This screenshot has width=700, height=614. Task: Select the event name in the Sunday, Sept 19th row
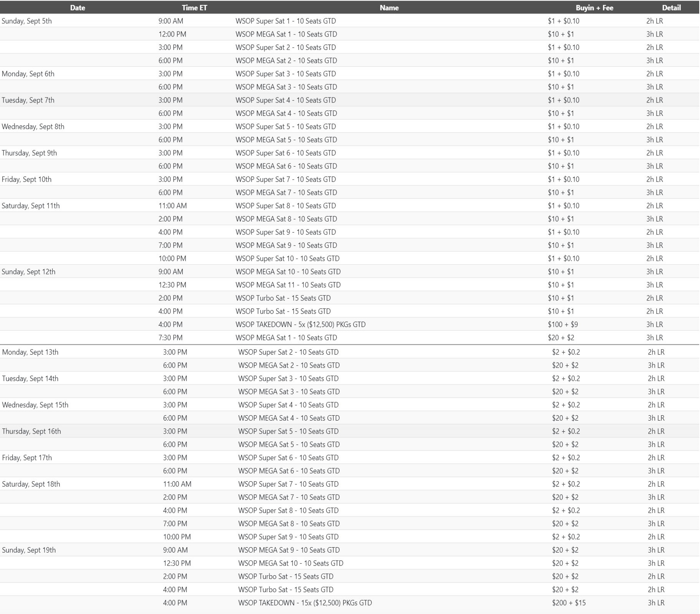[289, 550]
